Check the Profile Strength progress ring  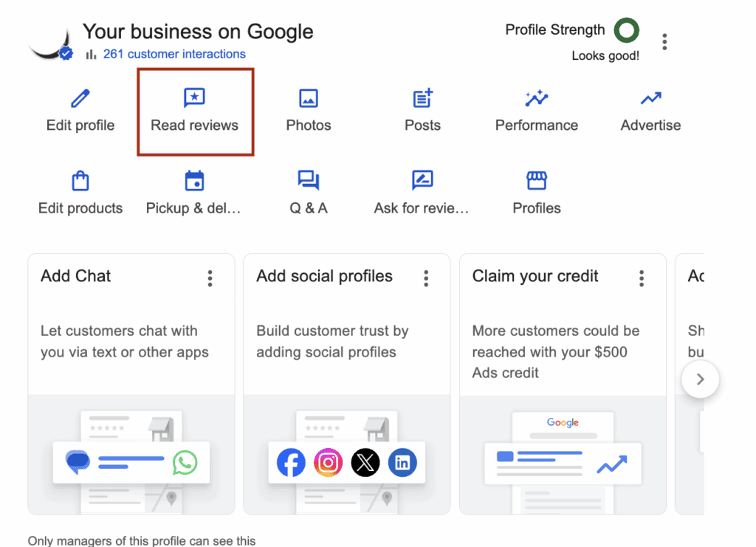(626, 30)
